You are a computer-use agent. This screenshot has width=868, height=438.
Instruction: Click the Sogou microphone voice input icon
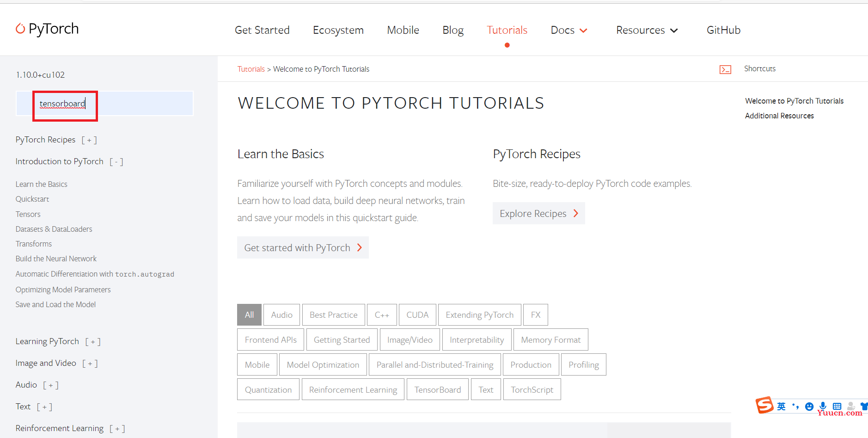click(x=823, y=406)
